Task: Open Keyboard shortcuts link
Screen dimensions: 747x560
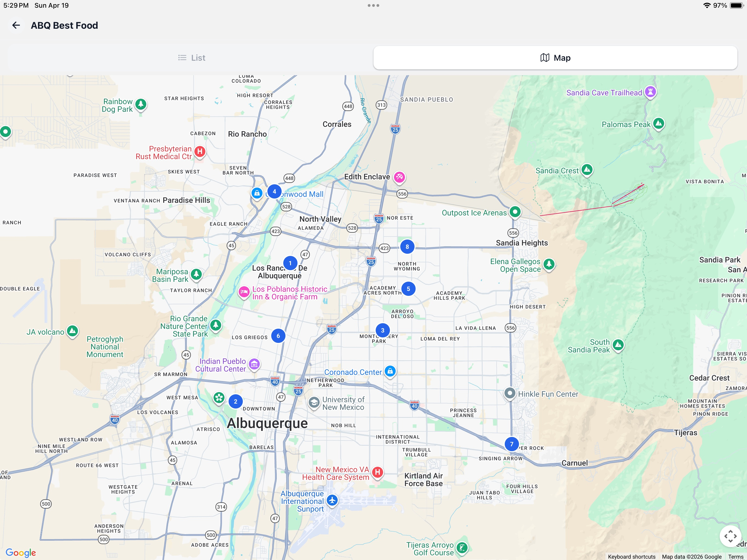Action: pos(631,556)
